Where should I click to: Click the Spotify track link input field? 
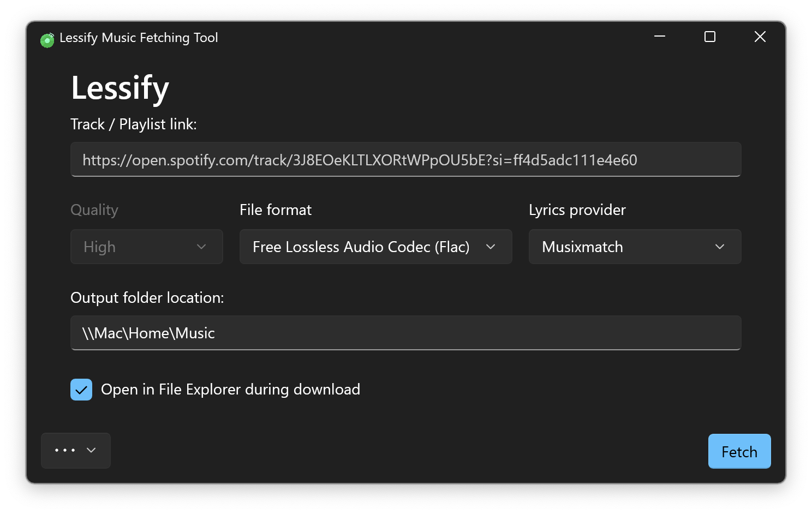[x=406, y=159]
